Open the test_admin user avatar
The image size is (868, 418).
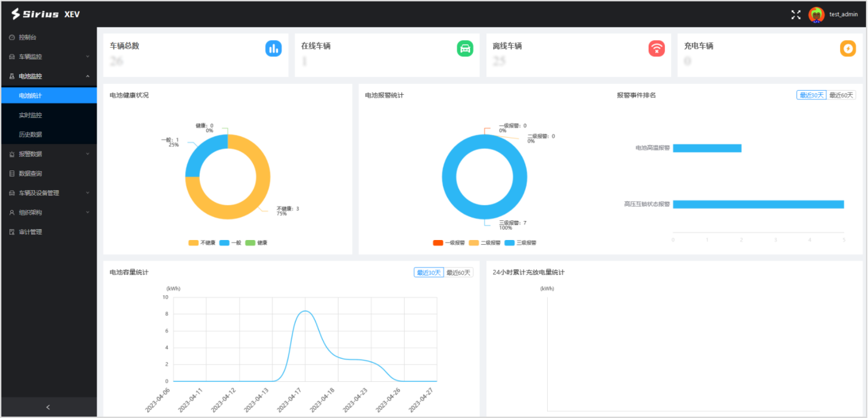816,15
